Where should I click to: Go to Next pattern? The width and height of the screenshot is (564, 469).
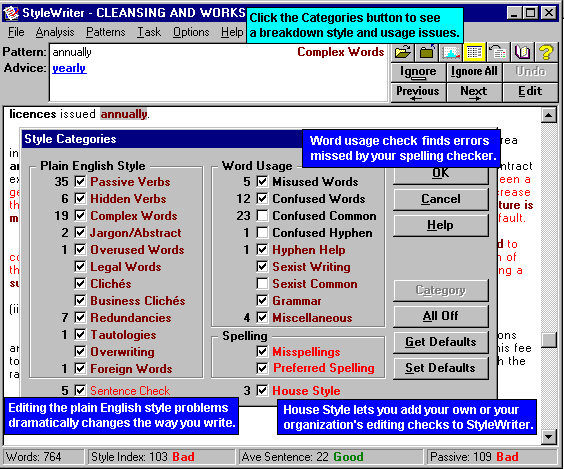474,92
